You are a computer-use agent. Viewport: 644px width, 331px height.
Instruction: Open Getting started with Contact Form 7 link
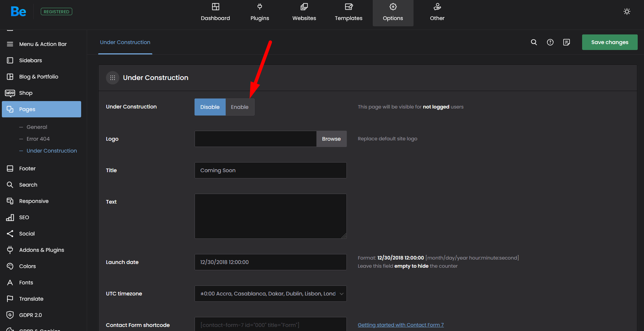coord(401,325)
